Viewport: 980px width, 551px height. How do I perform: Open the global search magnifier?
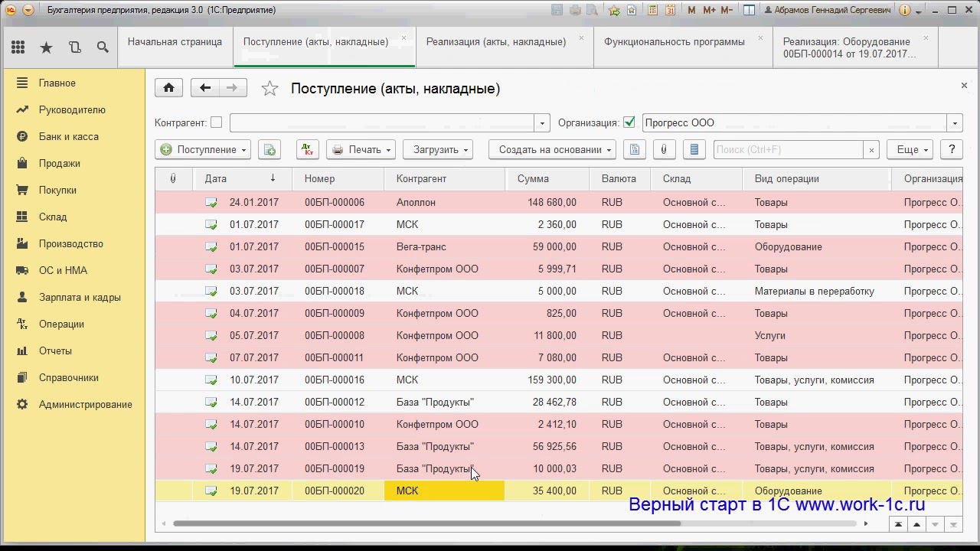[103, 47]
